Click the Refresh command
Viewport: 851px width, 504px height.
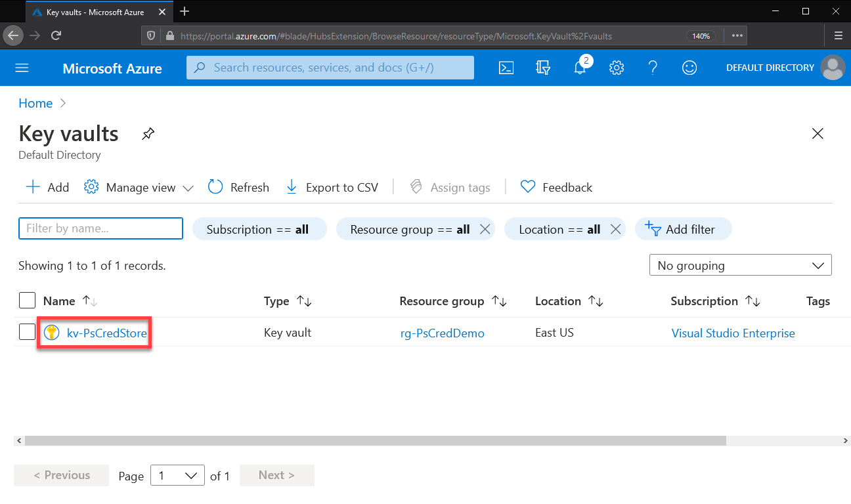point(238,187)
